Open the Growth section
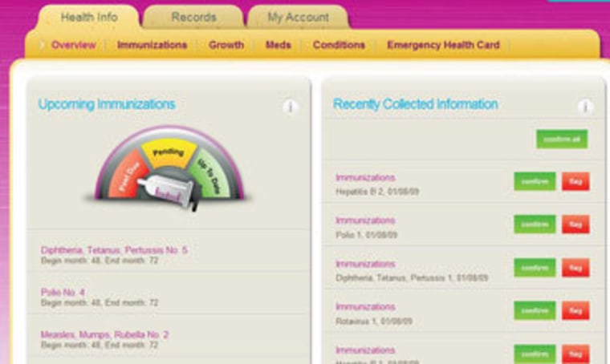The height and width of the screenshot is (364, 610). coord(226,45)
